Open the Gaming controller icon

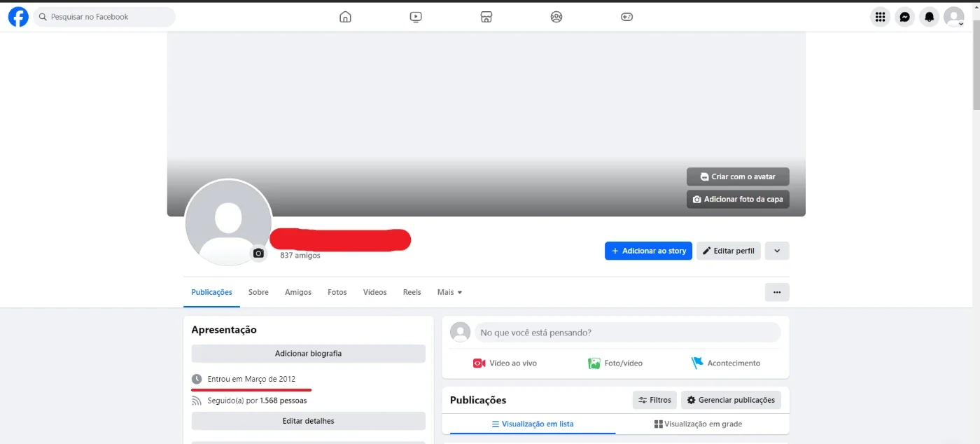pos(627,17)
